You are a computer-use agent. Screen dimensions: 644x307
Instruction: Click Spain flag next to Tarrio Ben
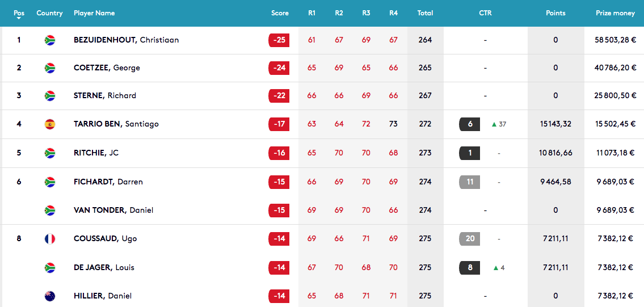pos(50,124)
